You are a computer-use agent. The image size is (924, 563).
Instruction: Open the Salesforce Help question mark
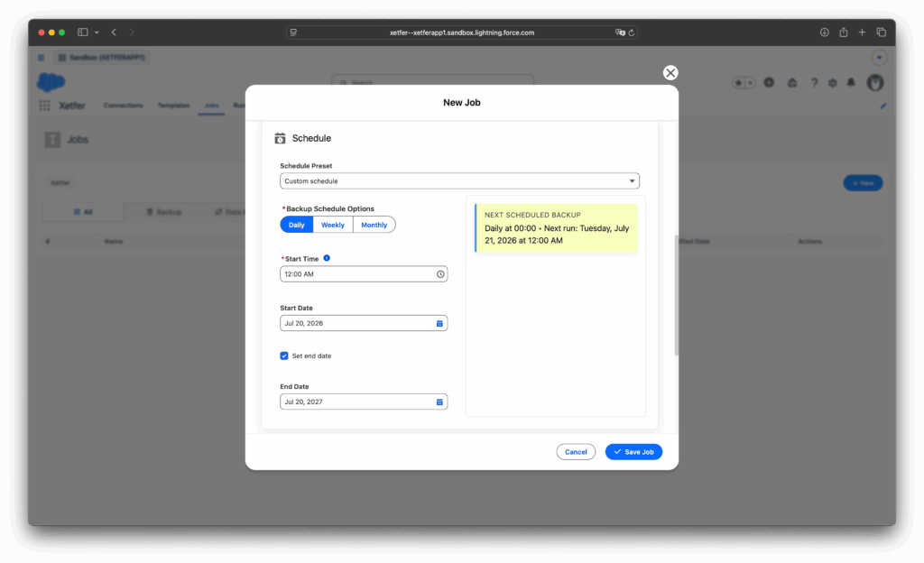coord(814,82)
